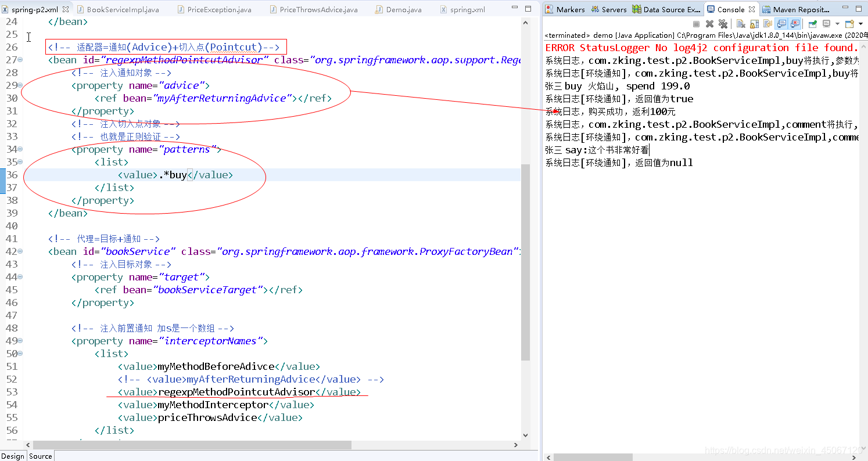Switch to the Markers tab

tap(565, 9)
